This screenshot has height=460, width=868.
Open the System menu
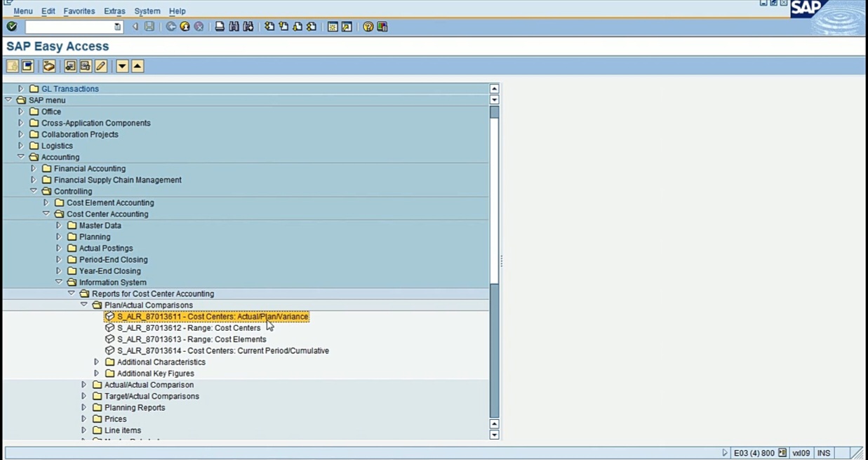click(x=147, y=11)
